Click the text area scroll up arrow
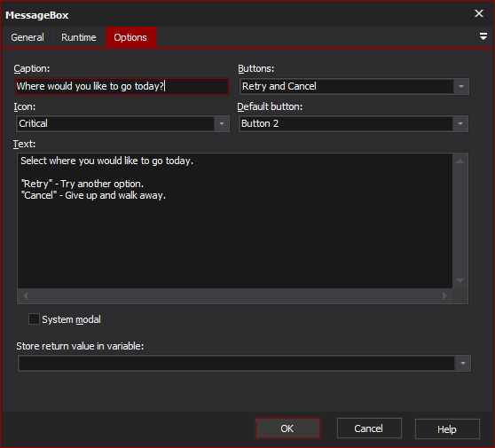Viewport: 495px width, 448px height. [460, 161]
